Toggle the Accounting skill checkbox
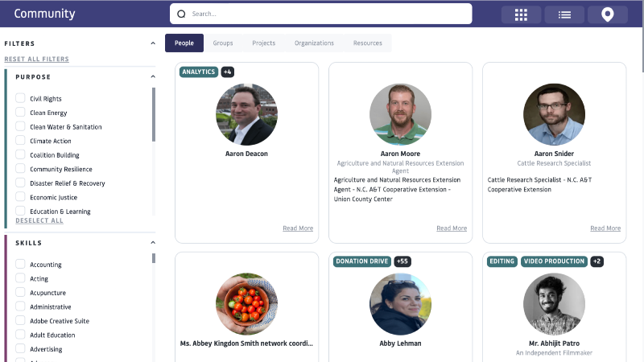644x362 pixels. [21, 265]
